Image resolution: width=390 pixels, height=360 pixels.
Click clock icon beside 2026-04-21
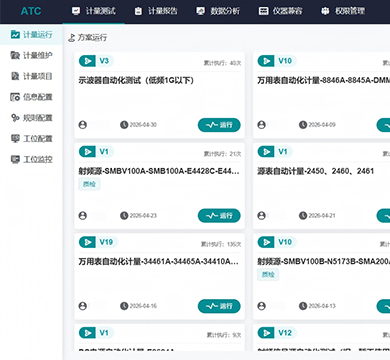pos(303,215)
